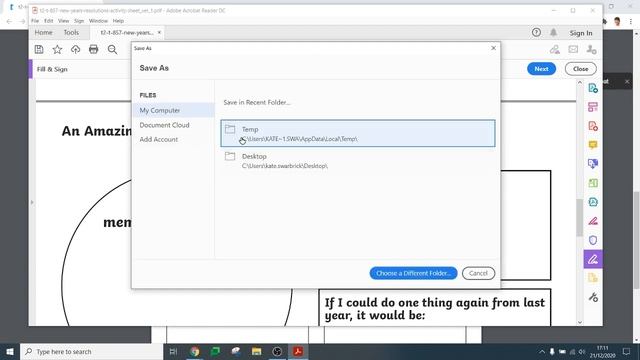The width and height of the screenshot is (640, 360).
Task: Open the Help question mark icon
Action: (x=536, y=33)
